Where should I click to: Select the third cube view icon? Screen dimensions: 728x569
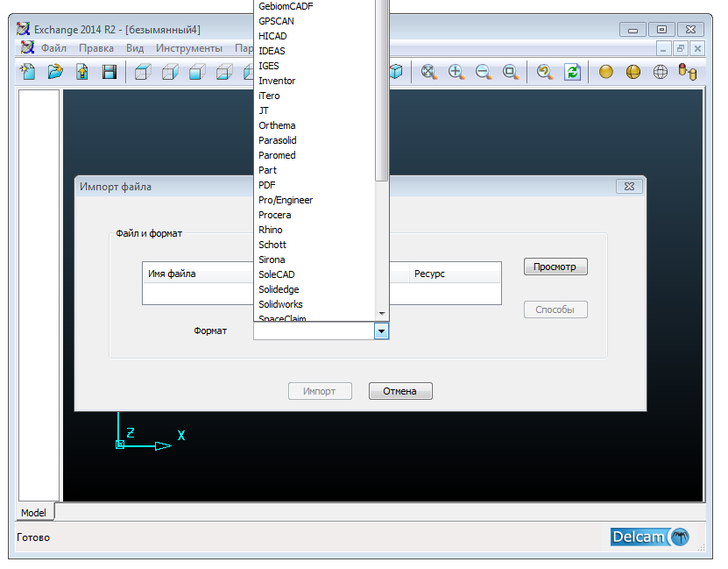pos(197,72)
